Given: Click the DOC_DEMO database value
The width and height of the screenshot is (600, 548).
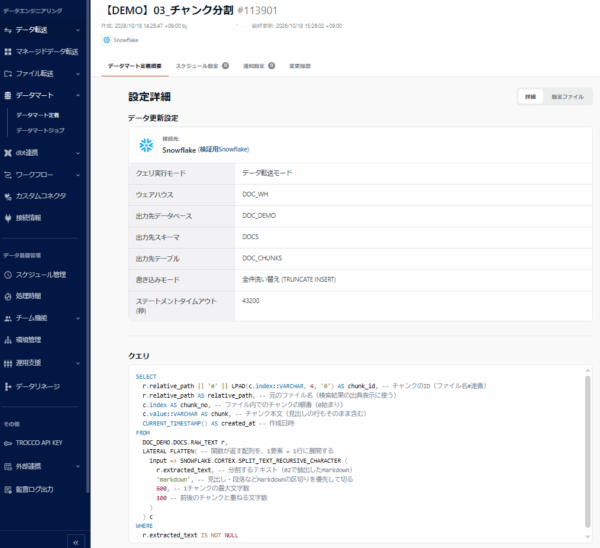Looking at the screenshot, I should pos(259,216).
